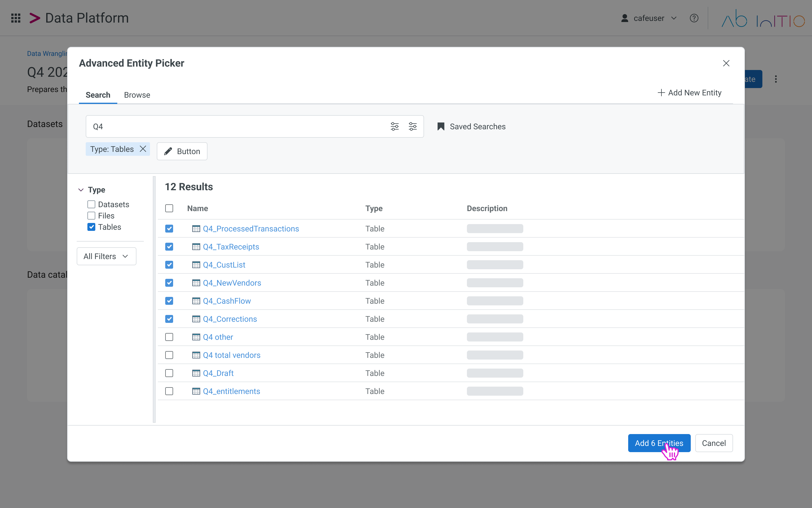Image resolution: width=812 pixels, height=508 pixels.
Task: Click the table icon beside Q4_ProcessedTransactions
Action: click(x=196, y=229)
